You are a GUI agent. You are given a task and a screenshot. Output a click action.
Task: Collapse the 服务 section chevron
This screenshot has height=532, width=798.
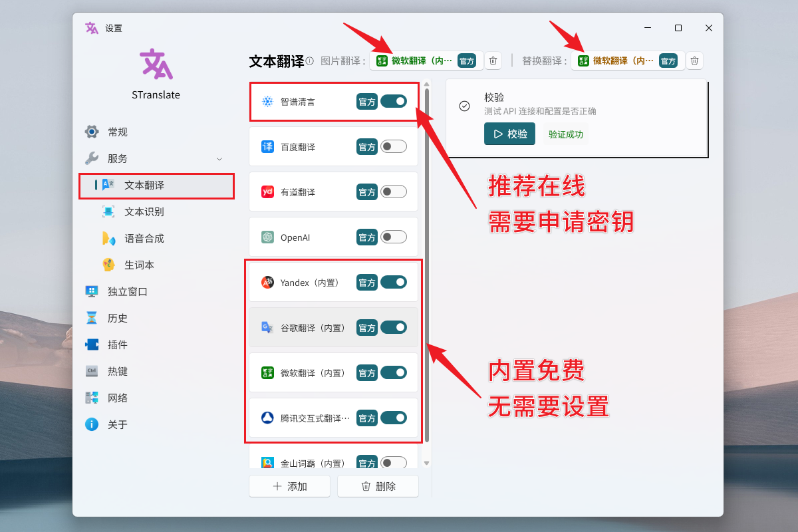click(219, 159)
